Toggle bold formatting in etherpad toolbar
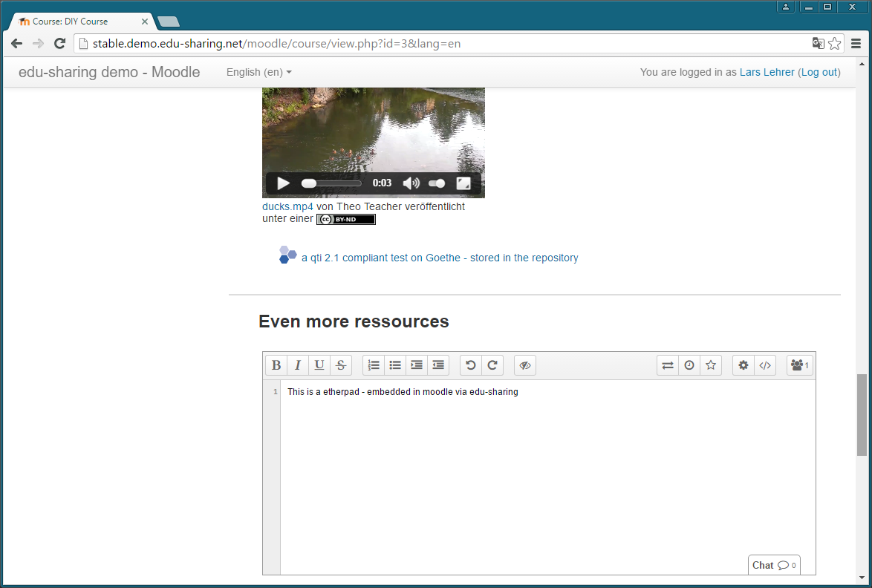 coord(276,365)
